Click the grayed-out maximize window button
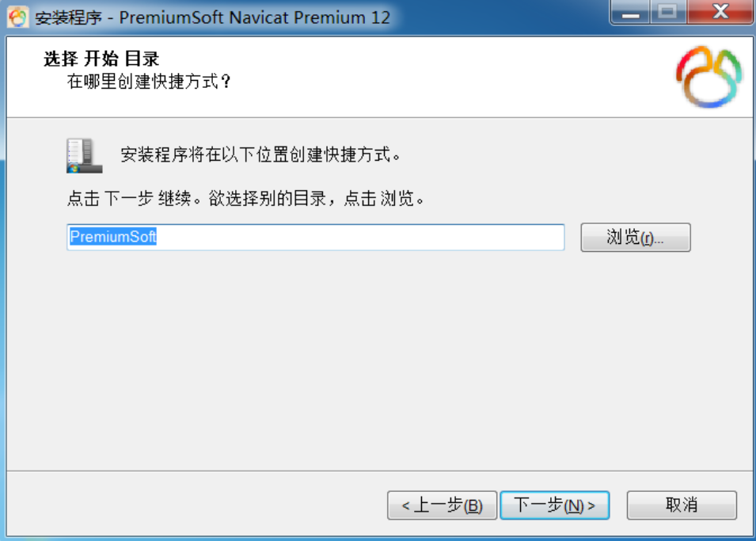The height and width of the screenshot is (541, 756). [668, 12]
